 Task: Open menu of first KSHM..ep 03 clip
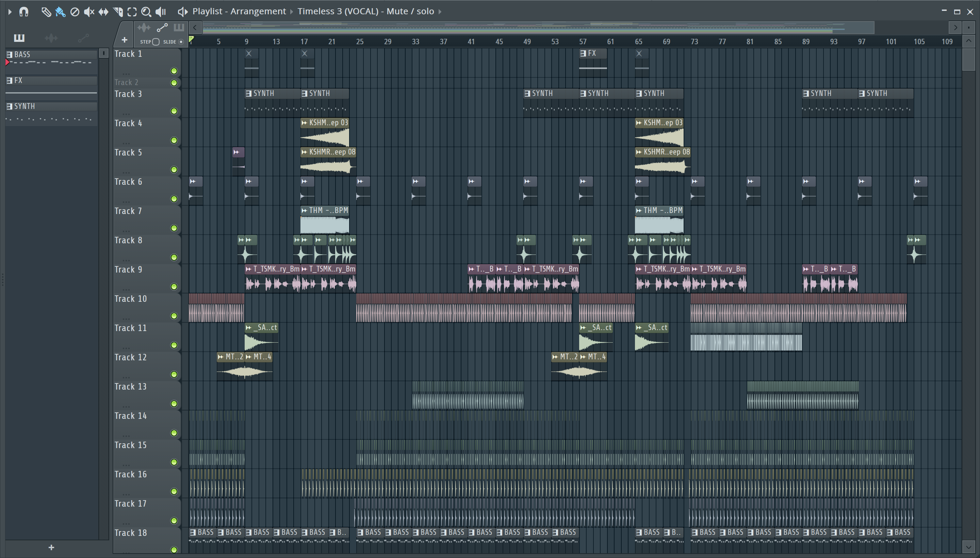coord(304,123)
